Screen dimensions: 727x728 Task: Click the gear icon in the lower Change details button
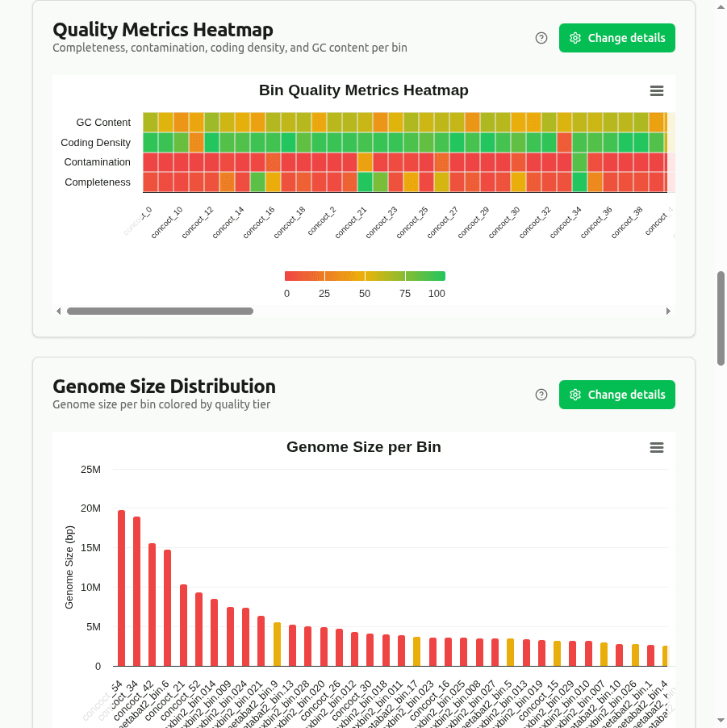pos(574,395)
